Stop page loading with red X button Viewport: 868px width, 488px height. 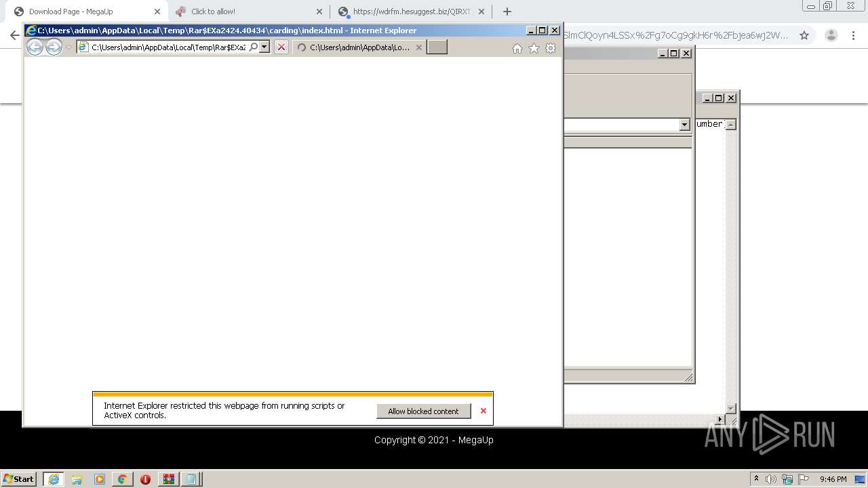pyautogui.click(x=281, y=47)
